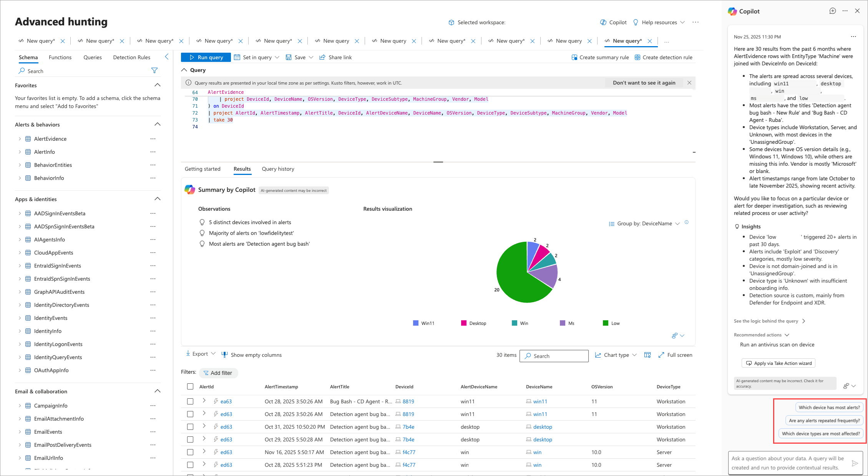Check the row for Oct 31 desktop alert
This screenshot has height=476, width=868.
190,427
